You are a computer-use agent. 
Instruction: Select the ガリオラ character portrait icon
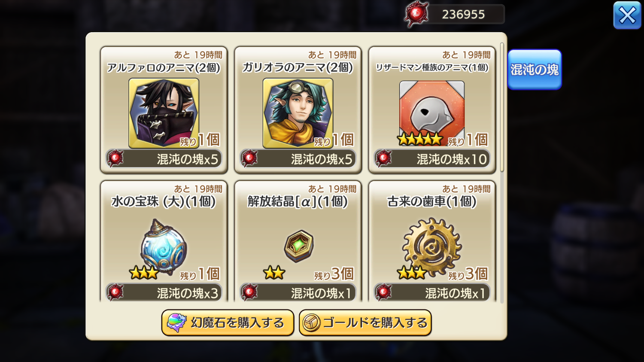point(298,113)
